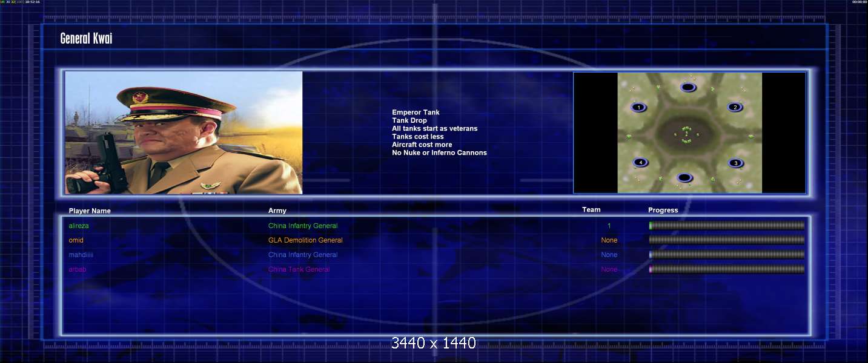Click the supply cluster at map center
868x363 pixels.
(x=686, y=134)
